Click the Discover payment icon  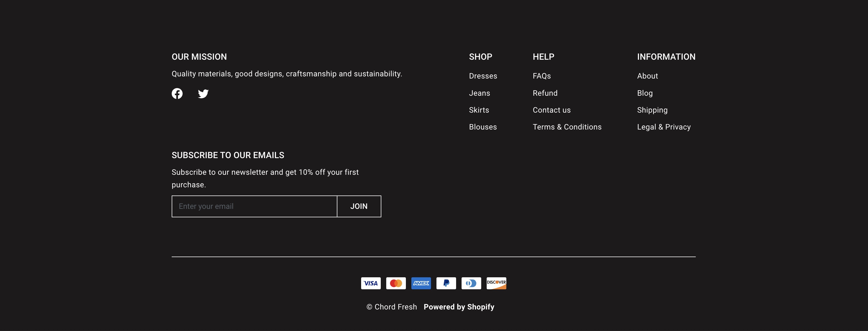pyautogui.click(x=496, y=283)
